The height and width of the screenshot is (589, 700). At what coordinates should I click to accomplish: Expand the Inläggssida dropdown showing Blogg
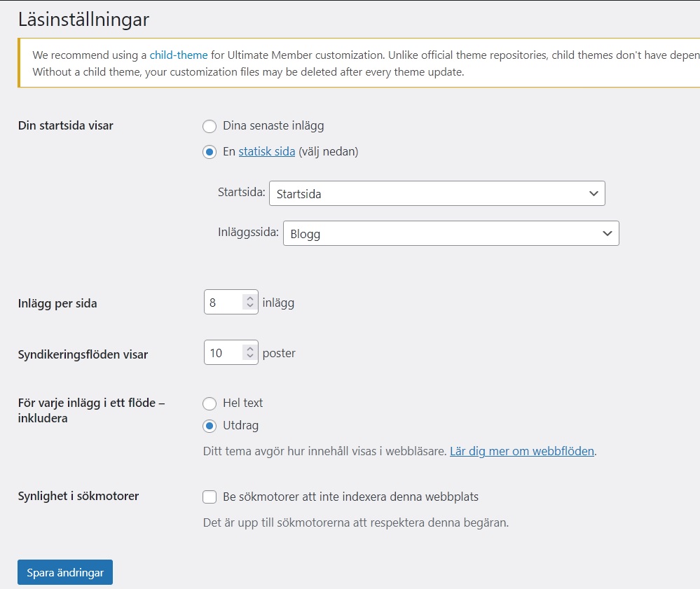pyautogui.click(x=451, y=234)
